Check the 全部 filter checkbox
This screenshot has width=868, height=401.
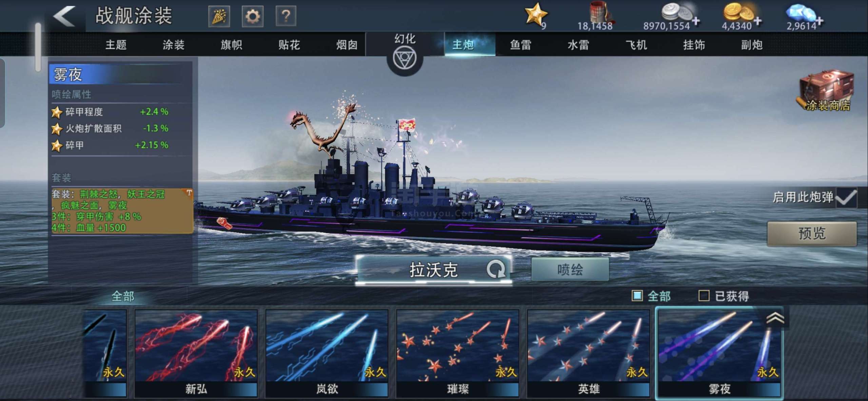tap(637, 296)
